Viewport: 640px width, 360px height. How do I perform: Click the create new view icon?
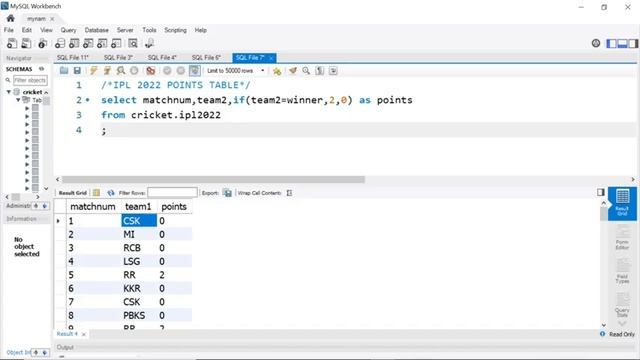tap(88, 43)
